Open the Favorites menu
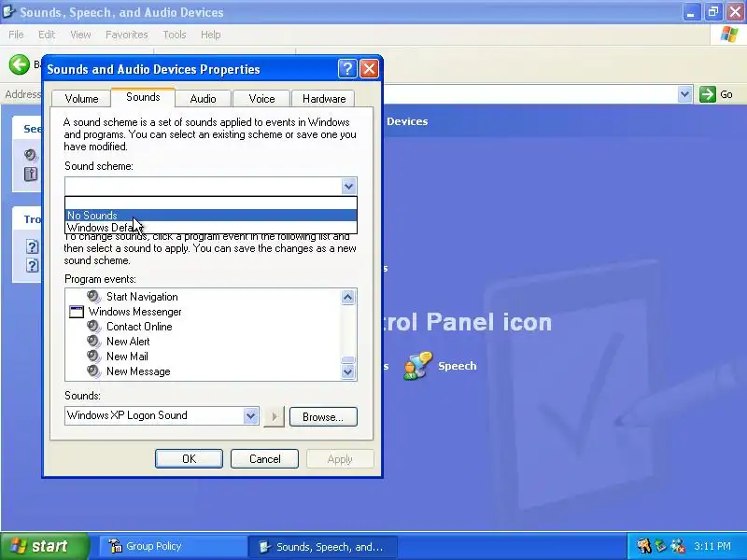 [127, 35]
